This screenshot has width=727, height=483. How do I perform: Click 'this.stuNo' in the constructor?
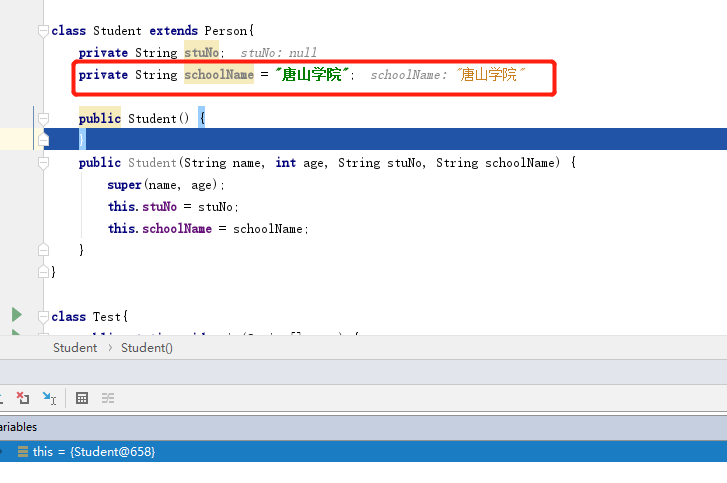[x=142, y=206]
